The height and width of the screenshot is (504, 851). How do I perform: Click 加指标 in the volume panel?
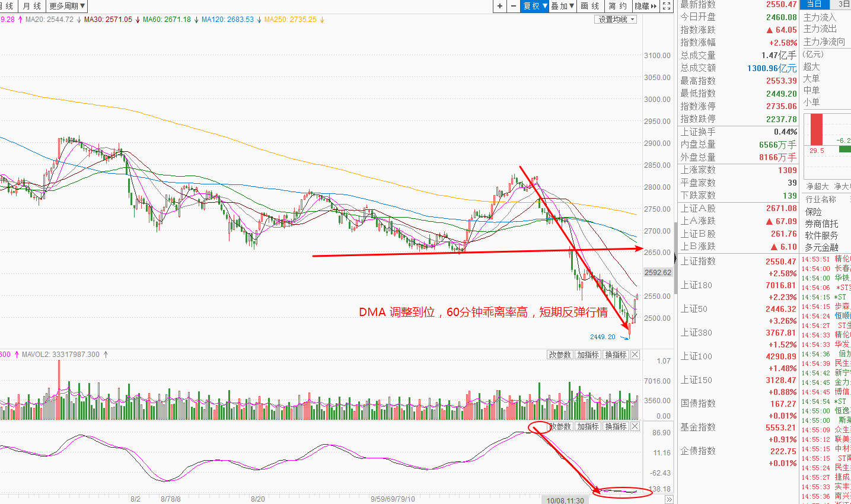pos(588,355)
